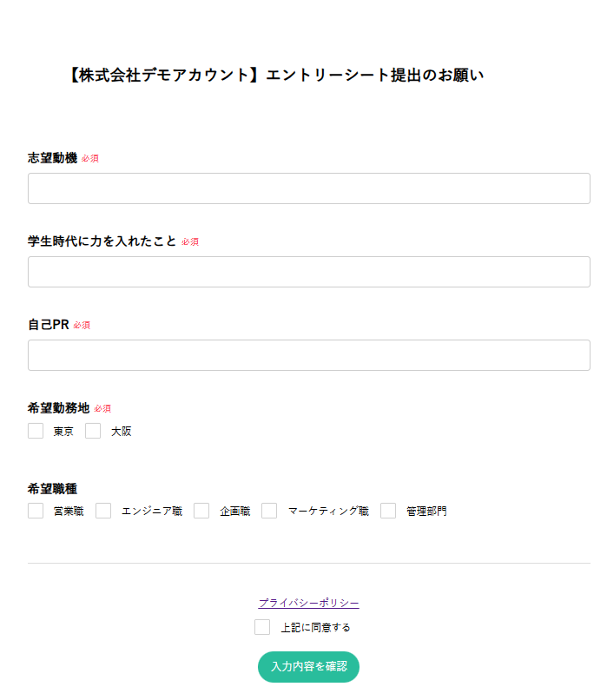
Task: Select the 営業職 checkbox
Action: pos(36,511)
